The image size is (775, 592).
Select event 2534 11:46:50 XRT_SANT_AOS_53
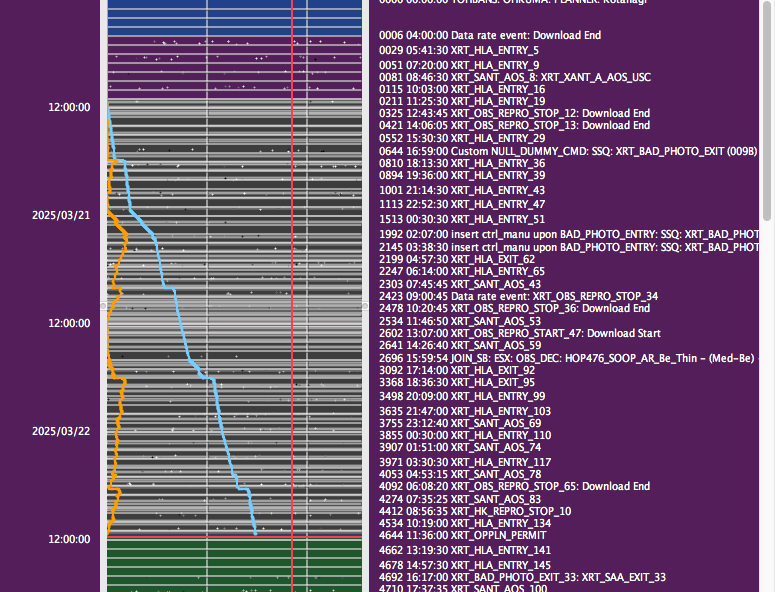460,322
